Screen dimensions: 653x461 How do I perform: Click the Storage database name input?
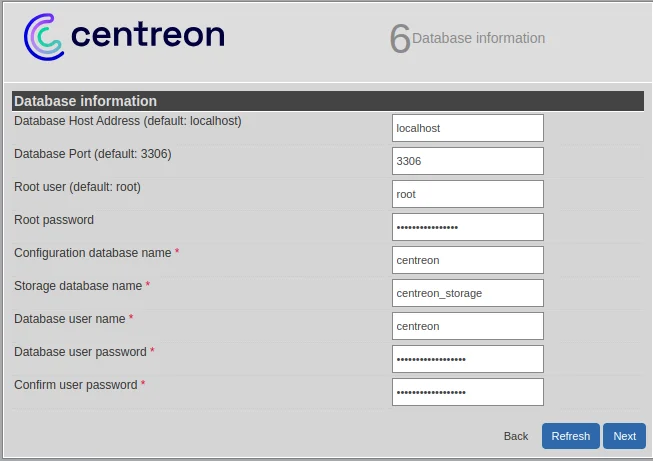tap(468, 293)
